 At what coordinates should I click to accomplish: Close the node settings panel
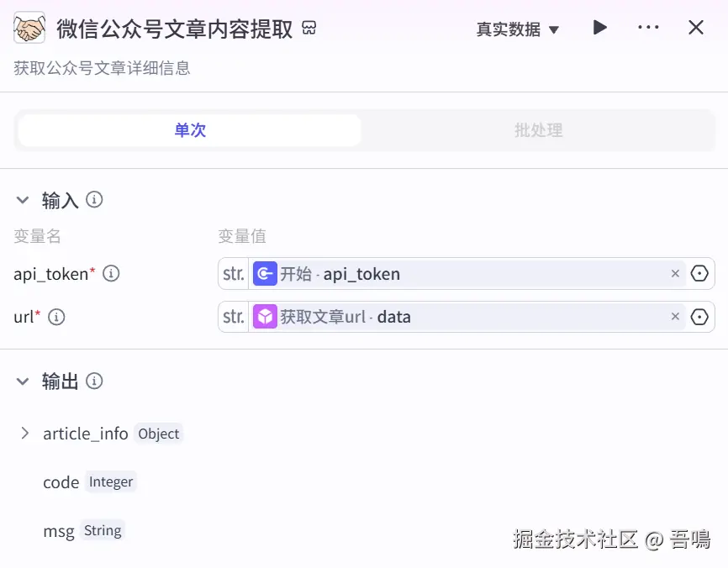point(696,28)
